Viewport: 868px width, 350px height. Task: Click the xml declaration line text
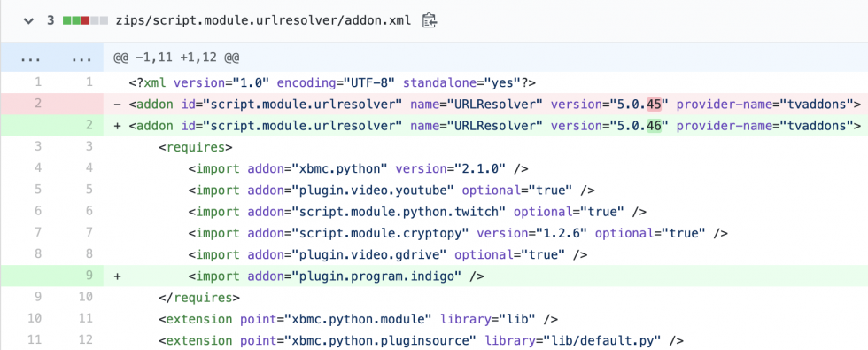click(x=332, y=82)
